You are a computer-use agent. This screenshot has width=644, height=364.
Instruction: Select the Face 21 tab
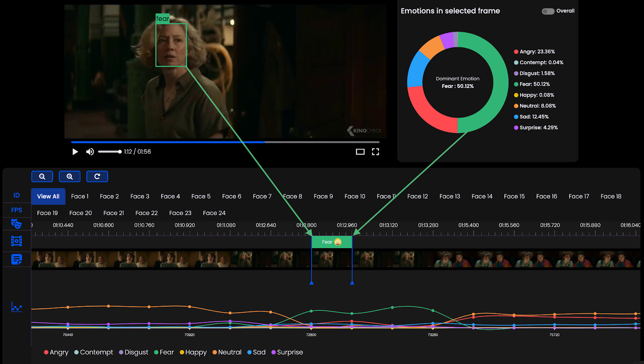tap(114, 213)
